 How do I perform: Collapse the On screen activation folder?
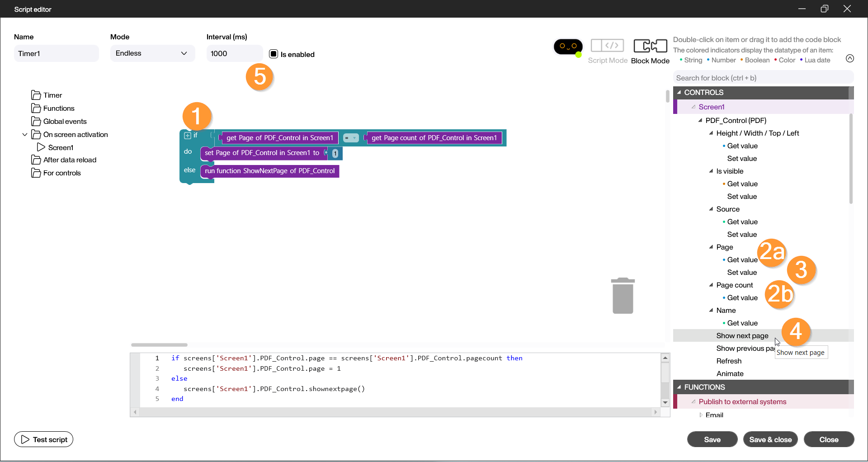[x=25, y=135]
